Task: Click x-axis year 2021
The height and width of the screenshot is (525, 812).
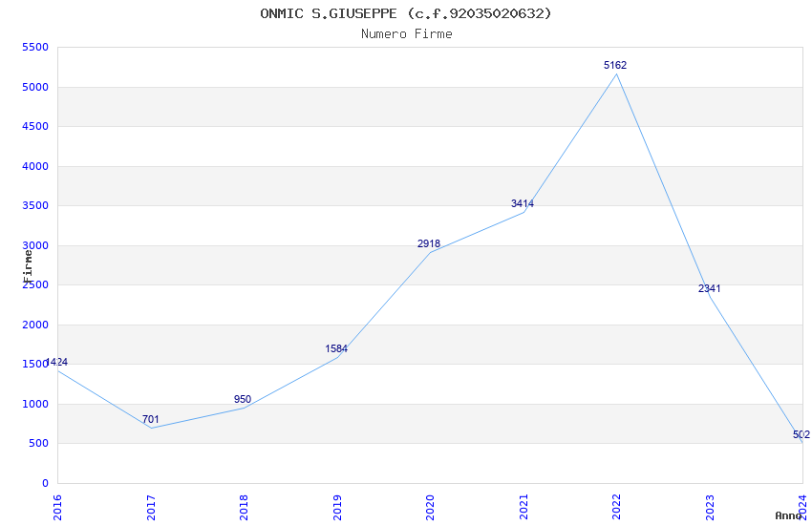Action: coord(524,508)
